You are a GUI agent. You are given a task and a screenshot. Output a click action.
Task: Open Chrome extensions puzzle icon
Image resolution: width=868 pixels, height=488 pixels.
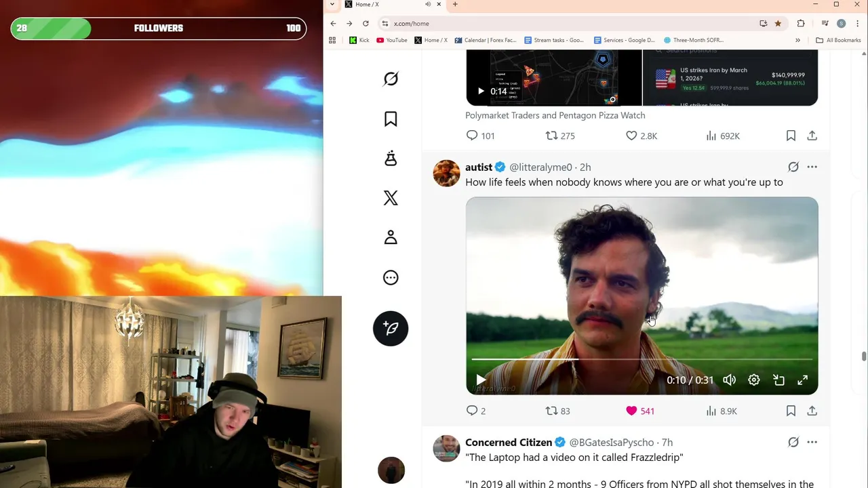pos(801,23)
